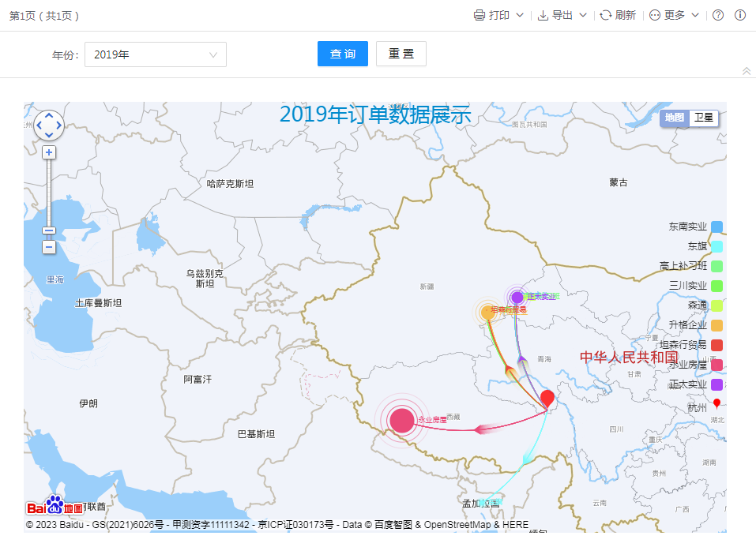Screen dimensions: 756x547
Task: Zoom in the map with plus button
Action: tap(49, 152)
